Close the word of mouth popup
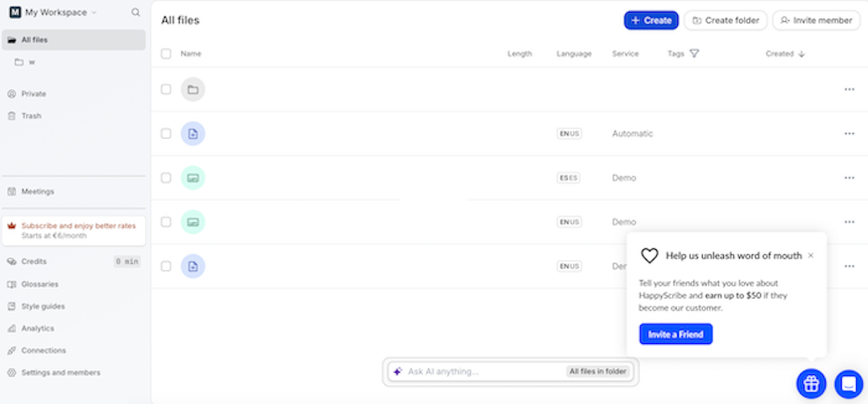Image resolution: width=868 pixels, height=404 pixels. (810, 255)
